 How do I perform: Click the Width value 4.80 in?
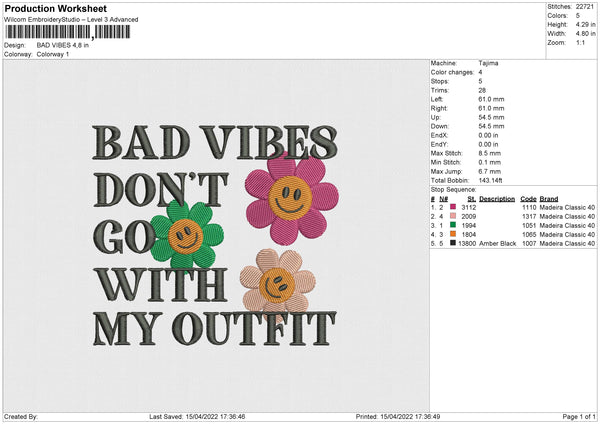pyautogui.click(x=586, y=34)
